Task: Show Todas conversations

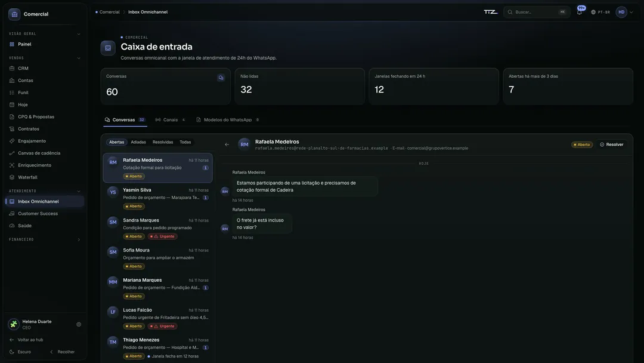Action: 185,142
